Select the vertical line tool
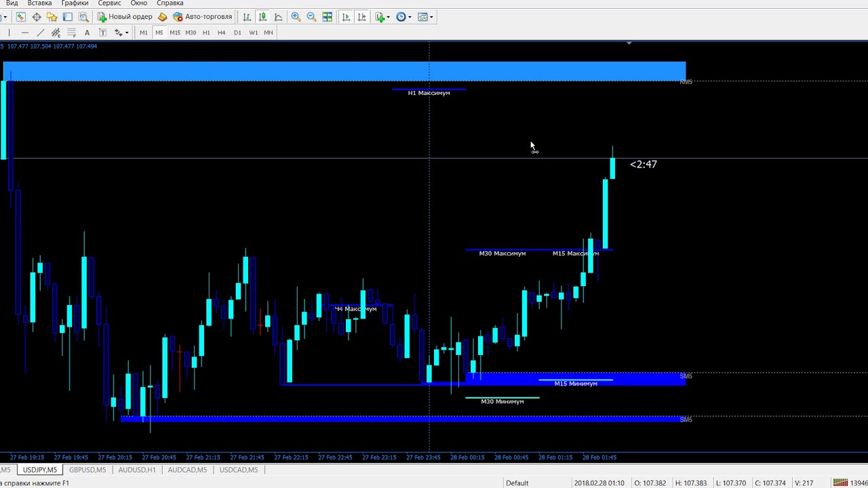The width and height of the screenshot is (868, 488). point(9,33)
